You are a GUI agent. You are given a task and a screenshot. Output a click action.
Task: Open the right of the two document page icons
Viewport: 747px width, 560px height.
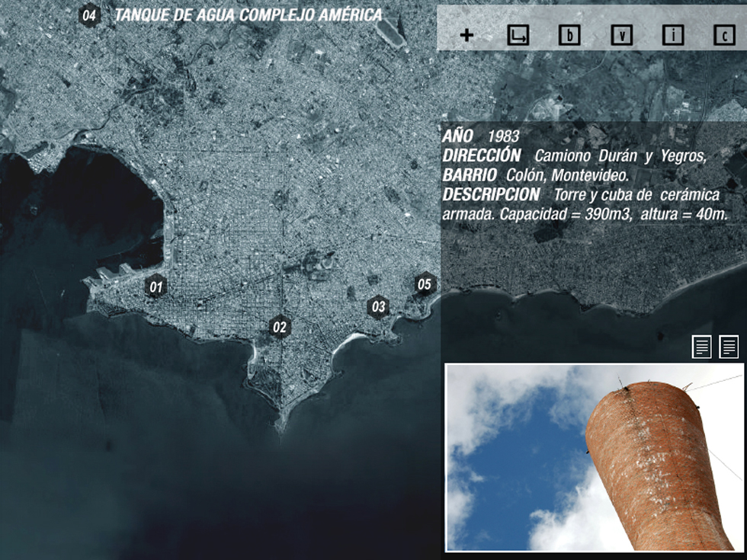click(729, 347)
